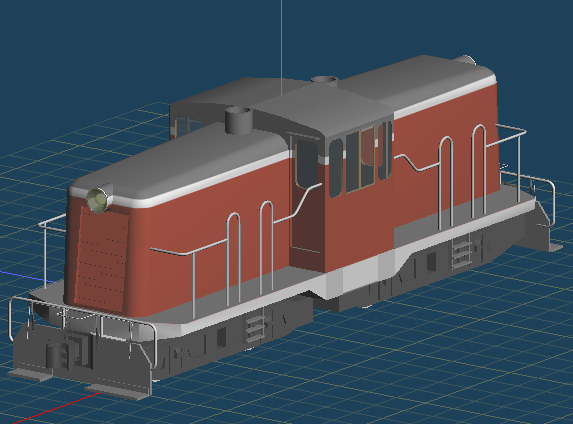
Task: Click the exhaust stack on the front hood
Action: pos(239,121)
